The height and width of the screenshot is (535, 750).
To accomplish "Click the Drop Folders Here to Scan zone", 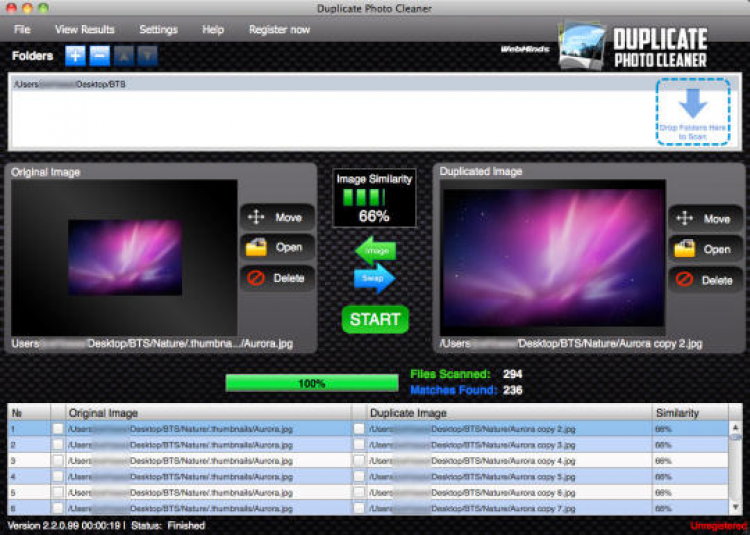I will coord(693,112).
